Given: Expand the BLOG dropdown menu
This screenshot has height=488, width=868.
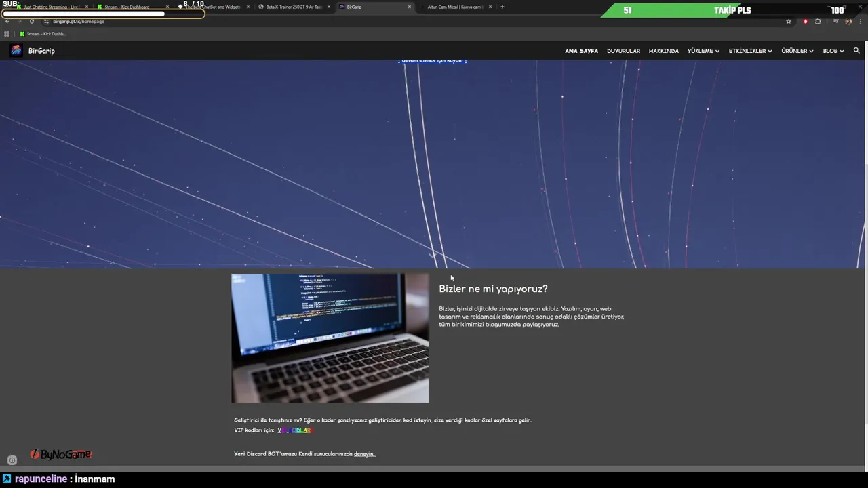Looking at the screenshot, I should click(833, 51).
